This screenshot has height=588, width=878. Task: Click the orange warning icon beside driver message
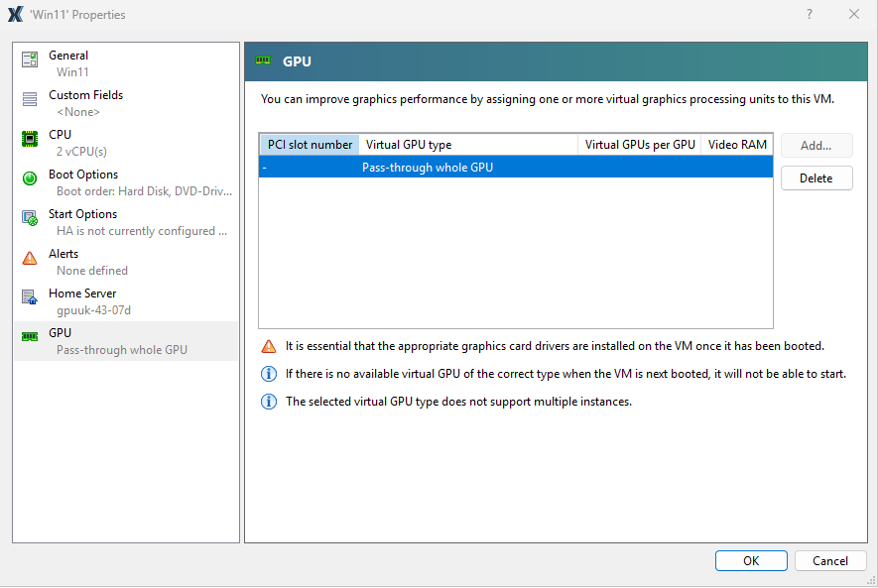(269, 346)
